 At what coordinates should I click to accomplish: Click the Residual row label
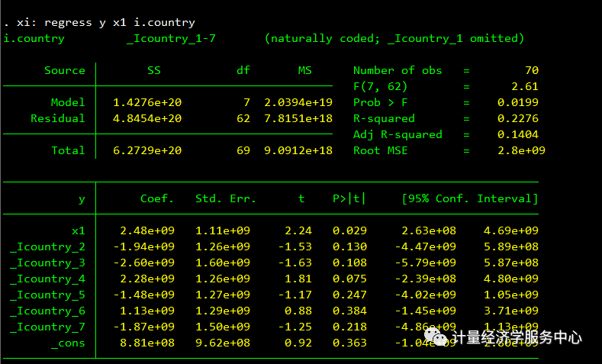(58, 118)
